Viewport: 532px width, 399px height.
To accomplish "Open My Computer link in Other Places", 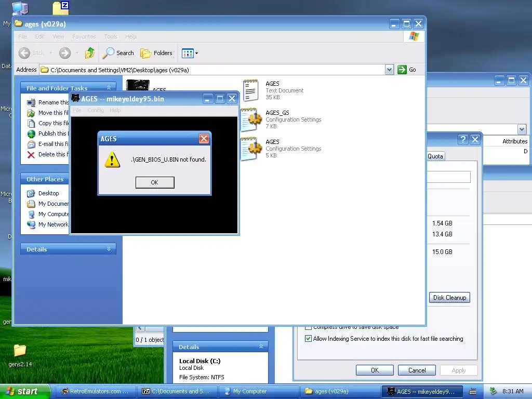I will (x=54, y=214).
